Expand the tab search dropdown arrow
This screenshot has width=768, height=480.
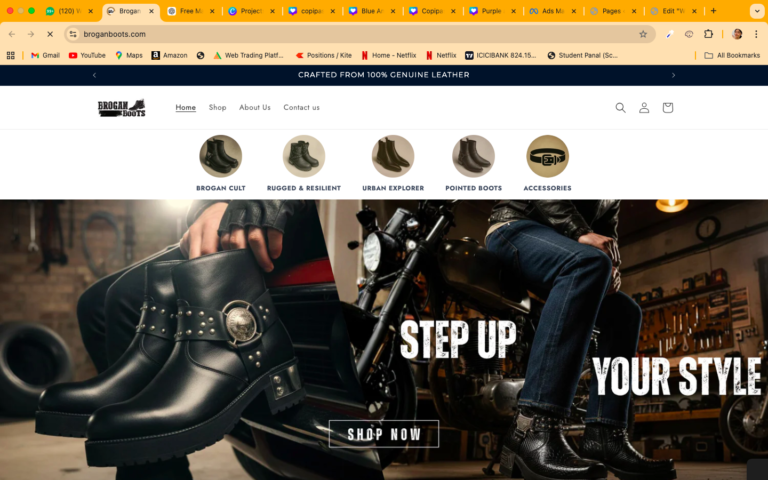click(x=756, y=11)
